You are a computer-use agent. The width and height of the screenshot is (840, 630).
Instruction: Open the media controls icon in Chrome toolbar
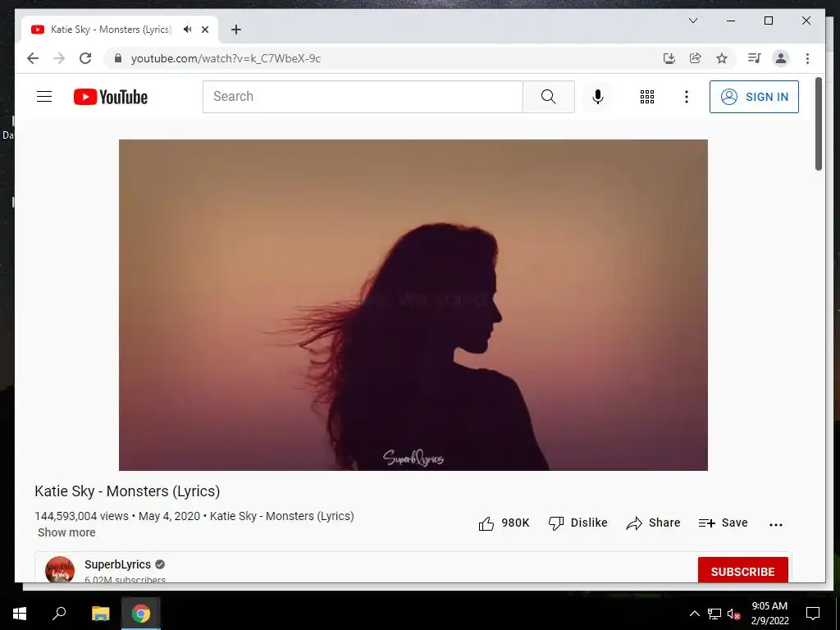(755, 58)
